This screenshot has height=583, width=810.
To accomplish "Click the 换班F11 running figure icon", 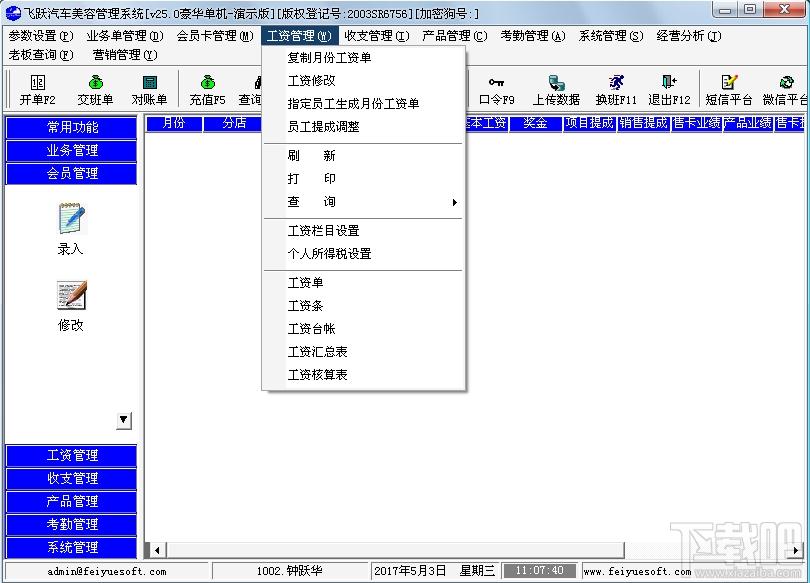I will (616, 83).
